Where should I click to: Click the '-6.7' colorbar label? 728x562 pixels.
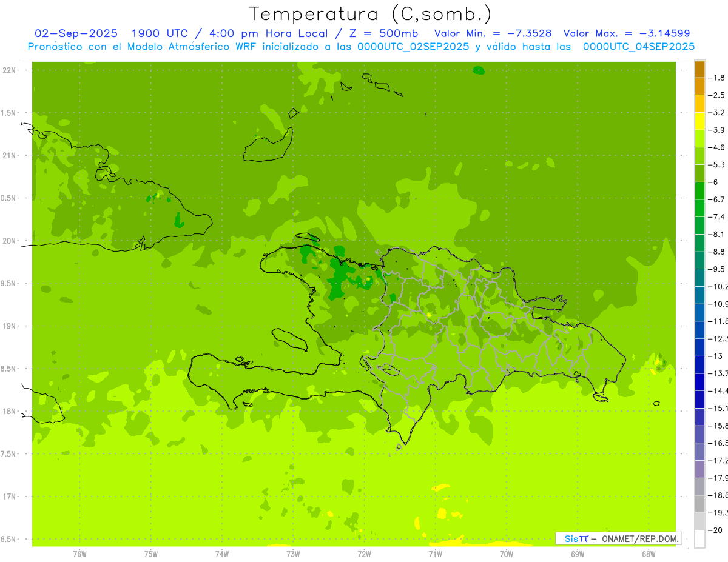click(716, 199)
